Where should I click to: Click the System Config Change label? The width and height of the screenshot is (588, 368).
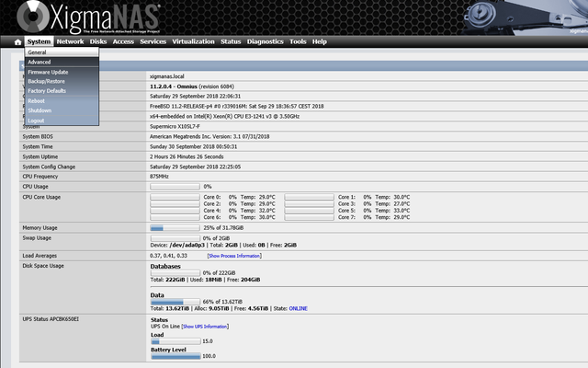coord(49,167)
